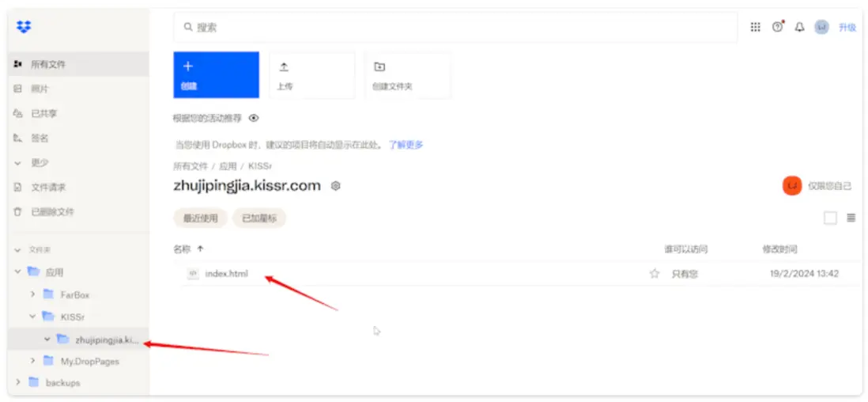Tick the select-all checkbox above the file list
The height and width of the screenshot is (402, 868).
830,218
